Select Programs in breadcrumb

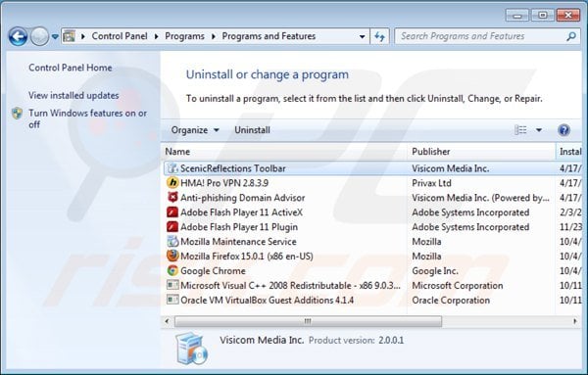[x=184, y=36]
